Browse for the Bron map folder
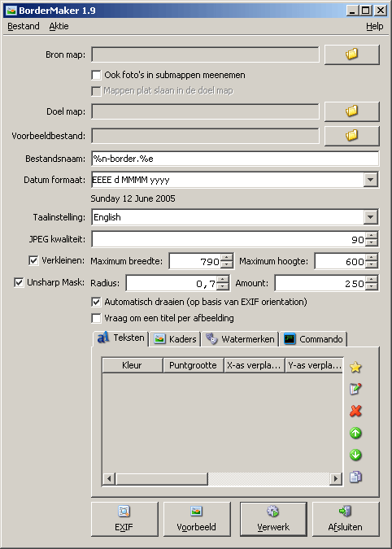This screenshot has height=549, width=392. click(352, 54)
